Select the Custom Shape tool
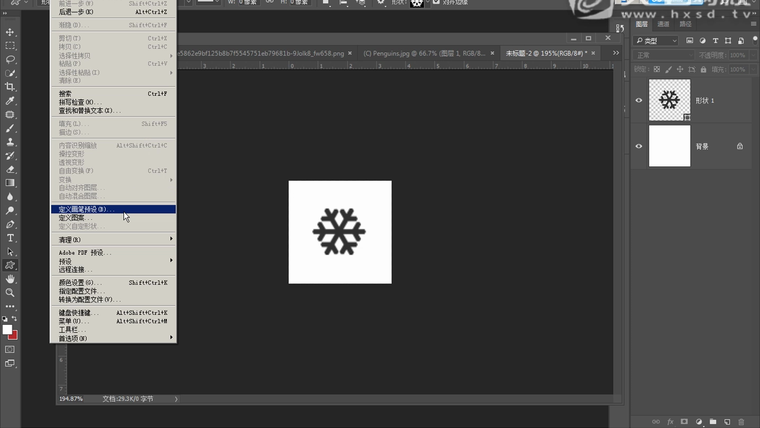Screen dimensions: 760x428 [x=10, y=265]
